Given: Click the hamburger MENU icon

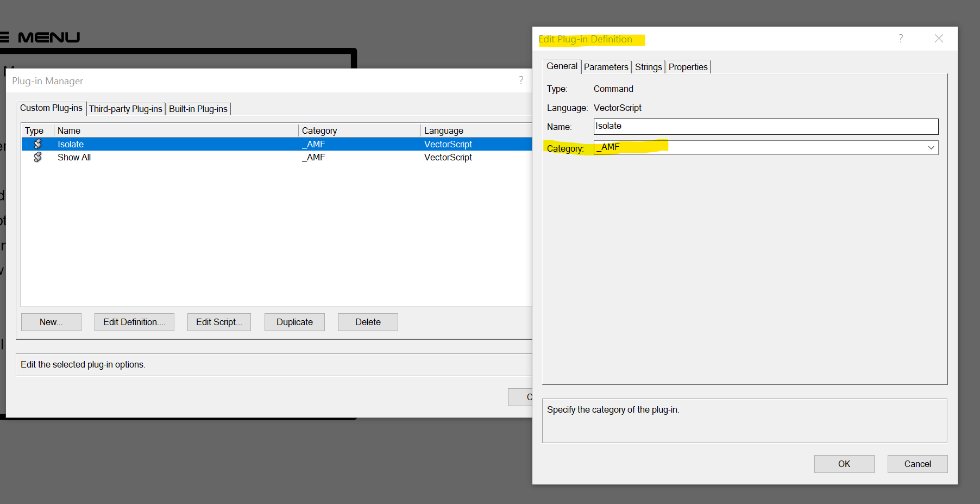Looking at the screenshot, I should tap(4, 38).
